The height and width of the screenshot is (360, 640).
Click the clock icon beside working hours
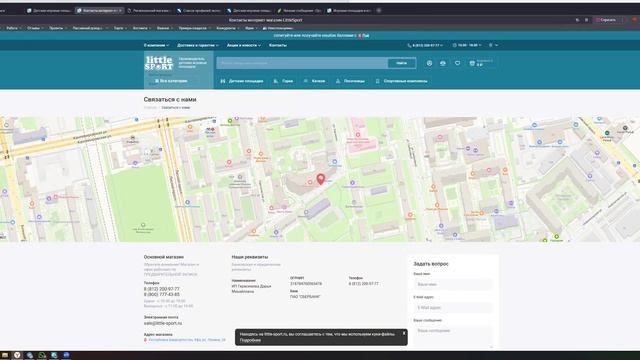pyautogui.click(x=455, y=45)
